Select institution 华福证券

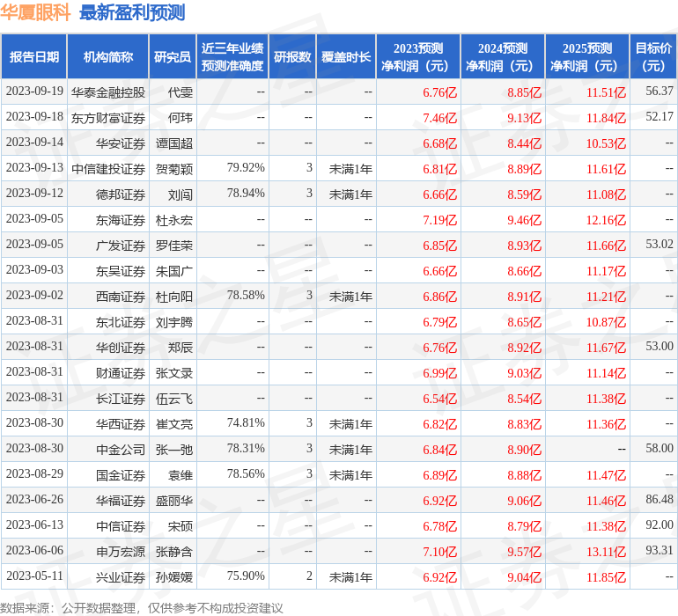(121, 500)
